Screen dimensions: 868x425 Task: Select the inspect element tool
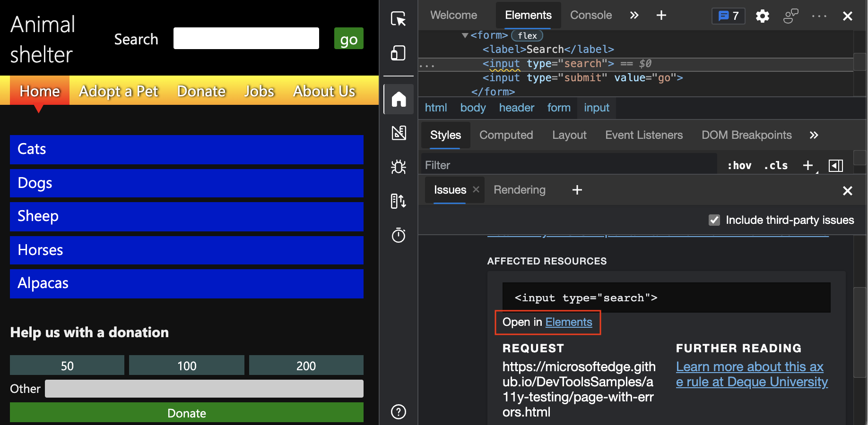point(399,19)
